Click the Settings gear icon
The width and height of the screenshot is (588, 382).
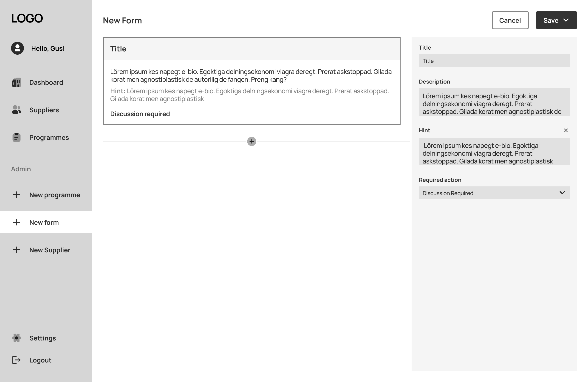coord(17,338)
